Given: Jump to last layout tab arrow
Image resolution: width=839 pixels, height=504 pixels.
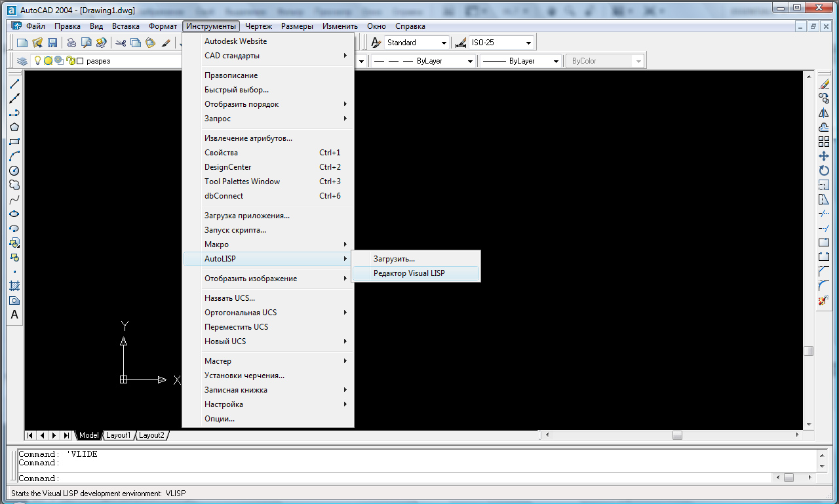Looking at the screenshot, I should pos(66,435).
